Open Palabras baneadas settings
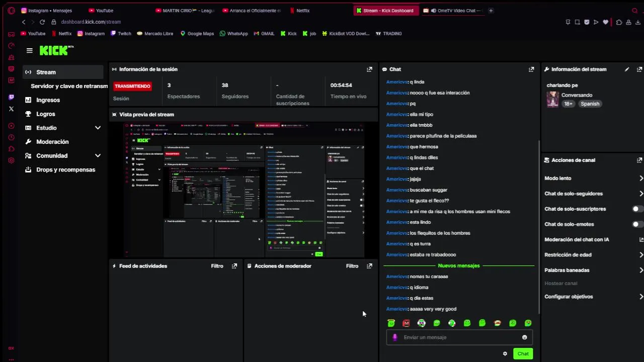Screen dimensions: 644x362 pyautogui.click(x=594, y=270)
